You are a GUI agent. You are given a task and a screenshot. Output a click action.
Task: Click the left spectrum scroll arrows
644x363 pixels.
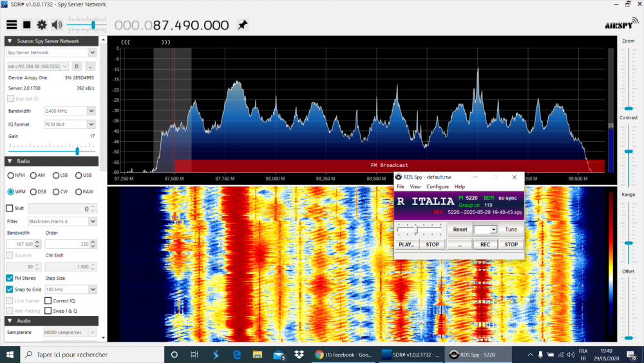[x=126, y=42]
